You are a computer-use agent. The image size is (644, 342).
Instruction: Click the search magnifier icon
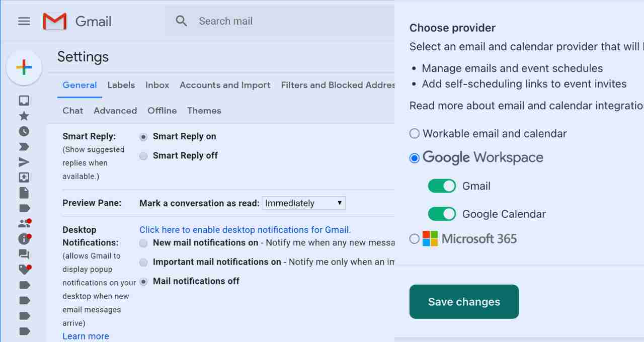181,21
